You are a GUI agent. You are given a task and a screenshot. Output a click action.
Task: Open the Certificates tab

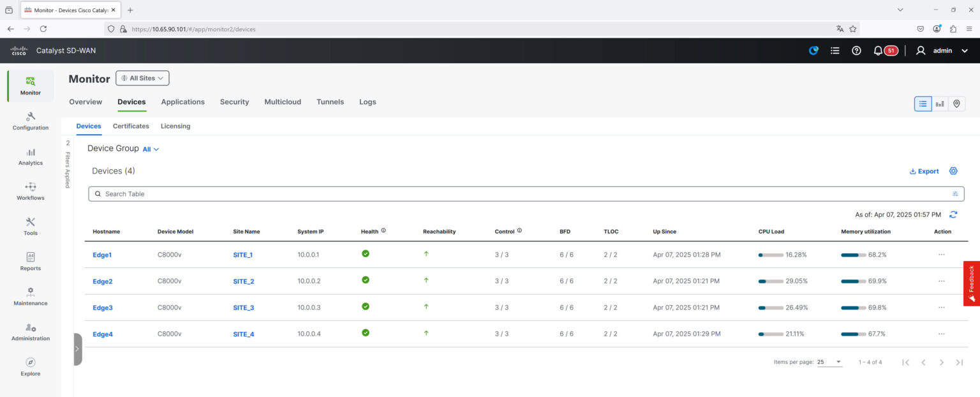pos(130,126)
